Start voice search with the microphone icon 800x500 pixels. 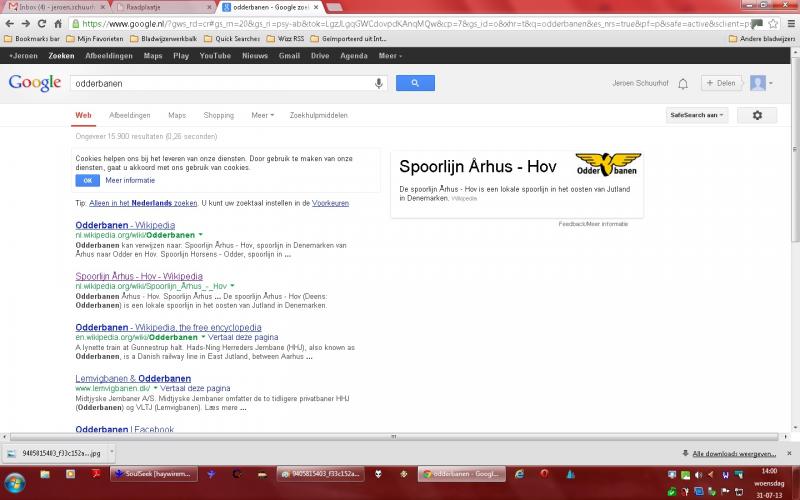click(379, 83)
